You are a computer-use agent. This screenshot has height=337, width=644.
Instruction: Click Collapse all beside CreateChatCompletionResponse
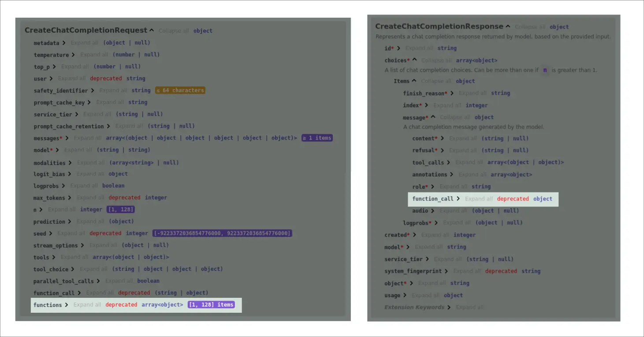click(x=530, y=27)
